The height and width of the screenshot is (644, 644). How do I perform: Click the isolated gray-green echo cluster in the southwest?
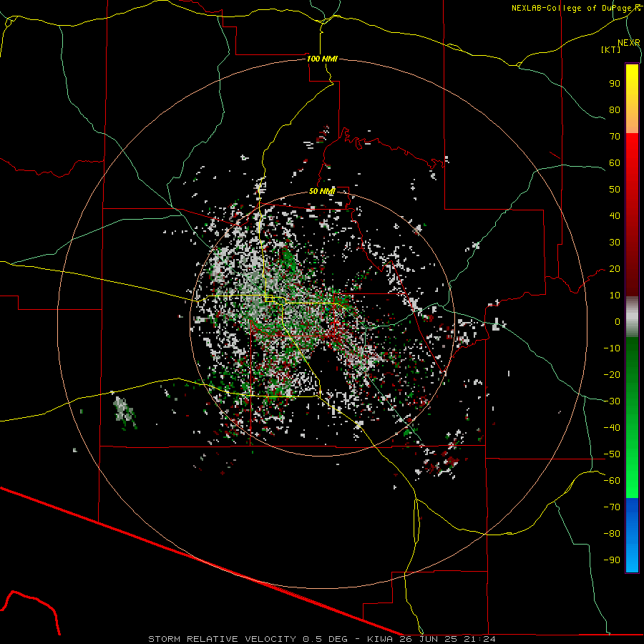125,412
